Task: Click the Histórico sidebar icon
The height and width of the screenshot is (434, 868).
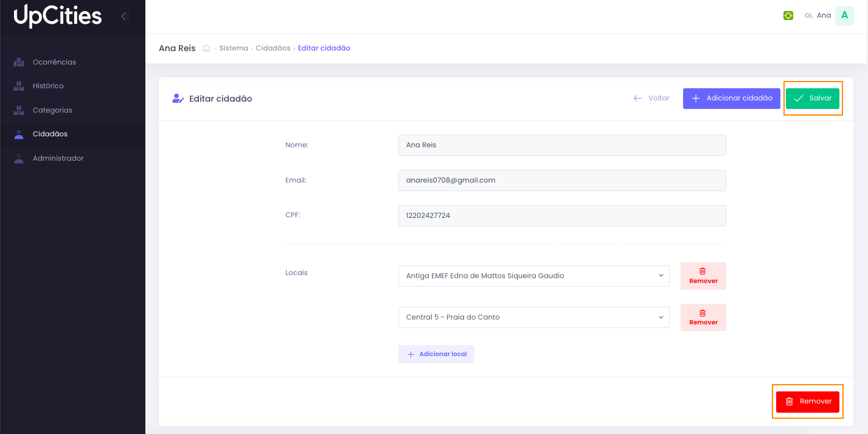Action: point(19,86)
